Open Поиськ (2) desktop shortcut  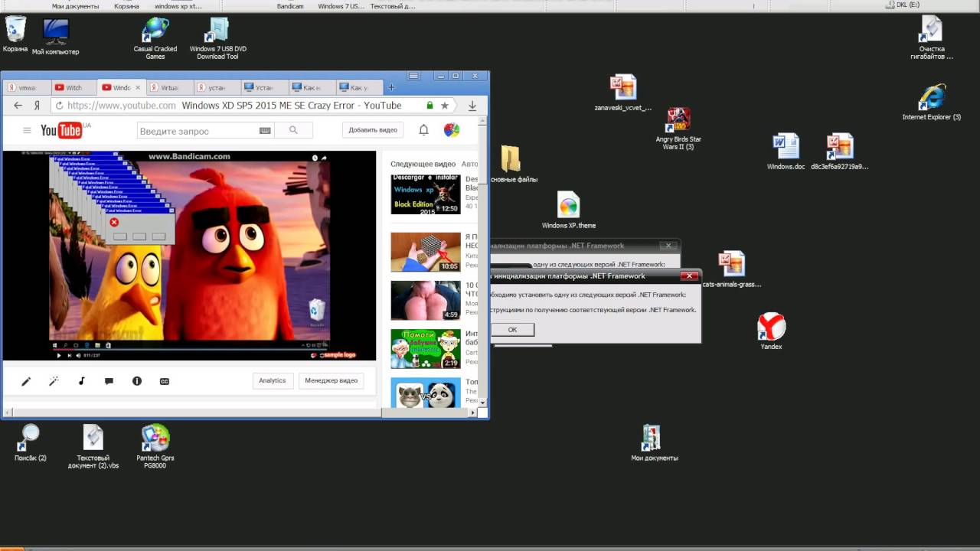click(x=31, y=443)
